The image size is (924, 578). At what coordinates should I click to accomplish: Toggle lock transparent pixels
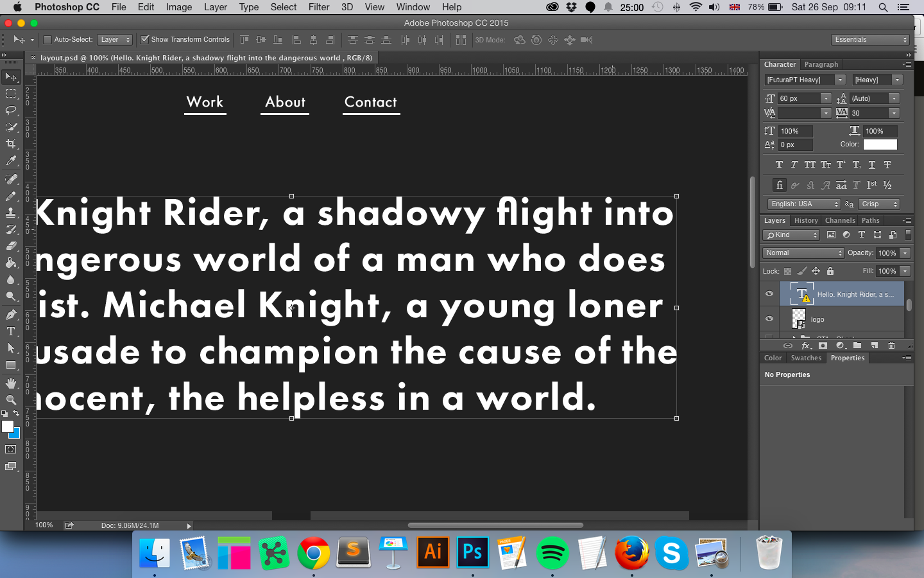787,271
